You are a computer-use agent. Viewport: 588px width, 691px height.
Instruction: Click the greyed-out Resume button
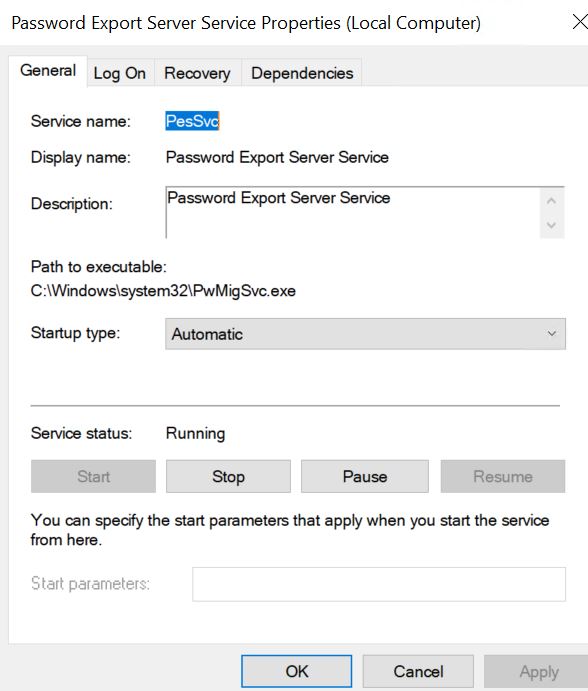pyautogui.click(x=503, y=476)
